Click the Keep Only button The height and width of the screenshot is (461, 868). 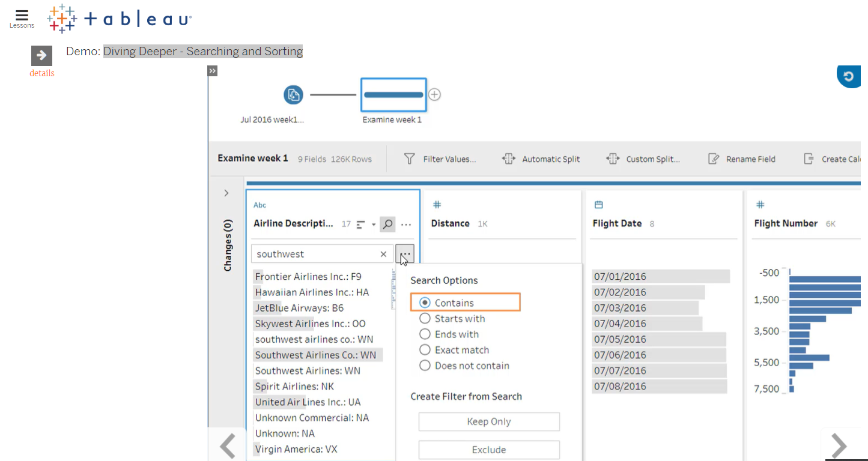coord(489,421)
